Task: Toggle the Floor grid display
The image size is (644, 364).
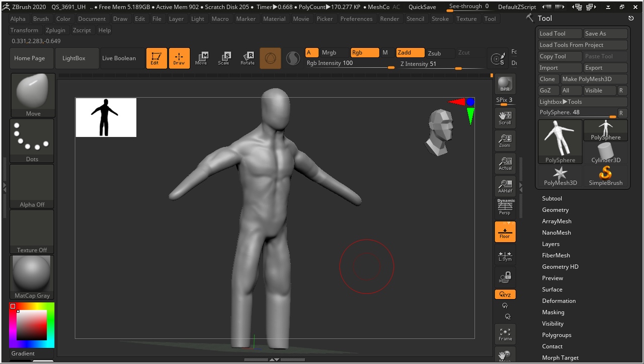Action: click(x=505, y=232)
